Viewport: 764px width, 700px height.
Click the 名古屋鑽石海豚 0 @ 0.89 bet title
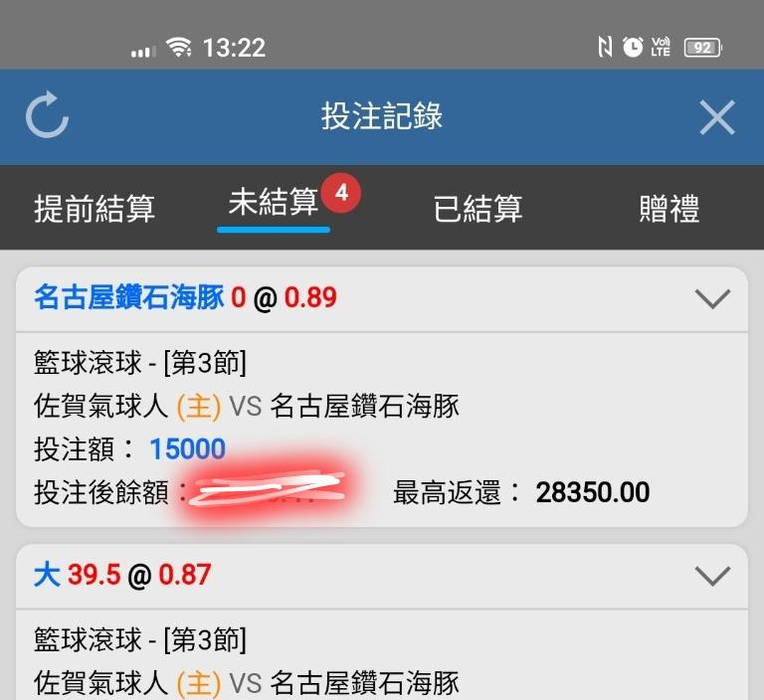click(185, 297)
